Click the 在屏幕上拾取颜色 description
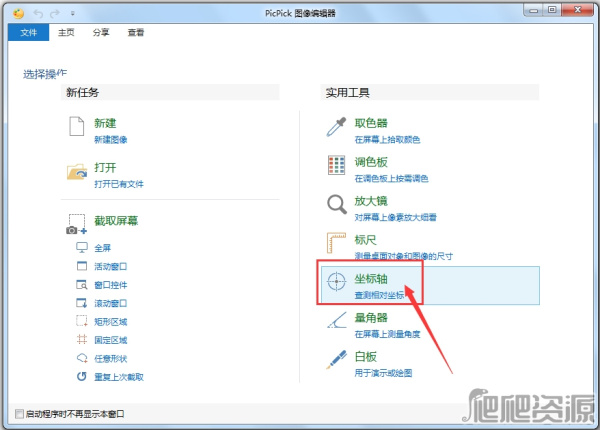Screen dimensions: 600x430 coord(387,140)
